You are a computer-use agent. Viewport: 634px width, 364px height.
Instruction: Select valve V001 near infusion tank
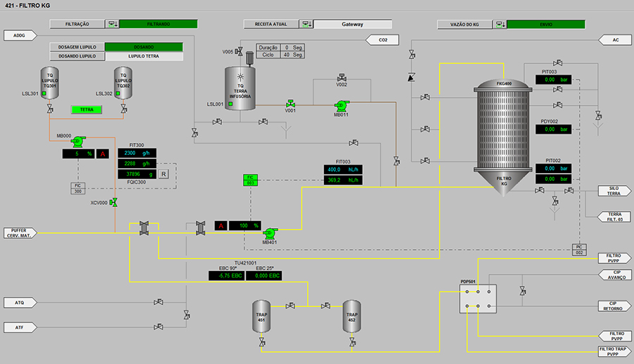click(x=290, y=103)
